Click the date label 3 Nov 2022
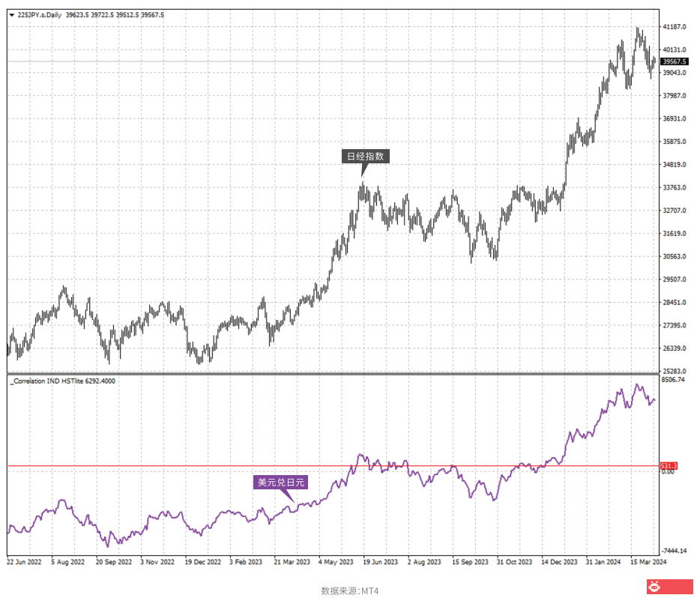700x598 pixels. (157, 562)
